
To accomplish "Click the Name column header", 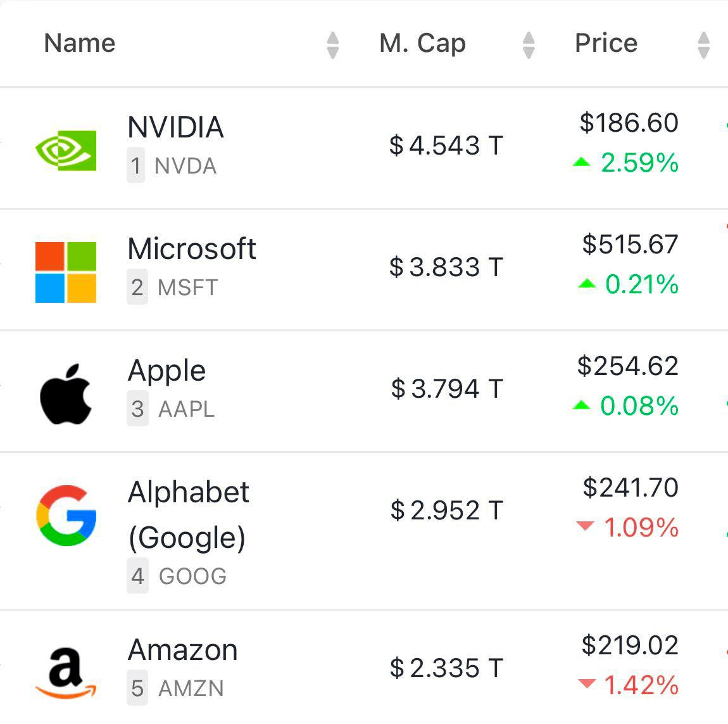I will point(80,43).
